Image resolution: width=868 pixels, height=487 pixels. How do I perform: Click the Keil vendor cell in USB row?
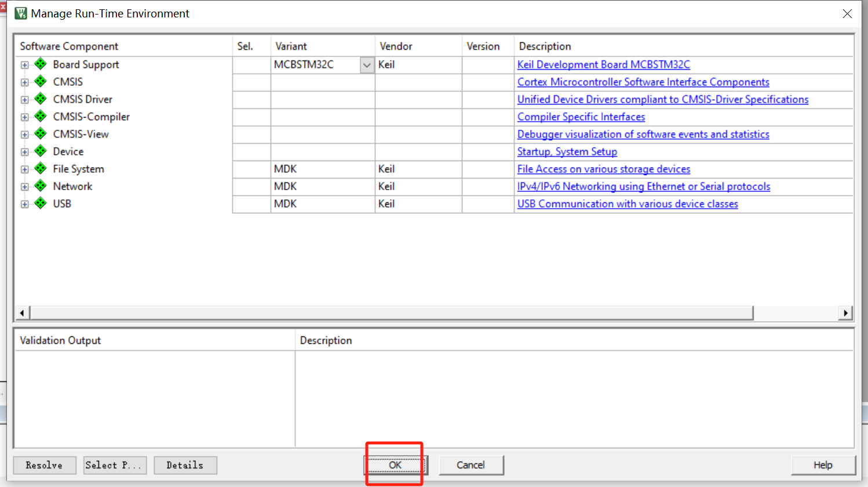point(418,203)
